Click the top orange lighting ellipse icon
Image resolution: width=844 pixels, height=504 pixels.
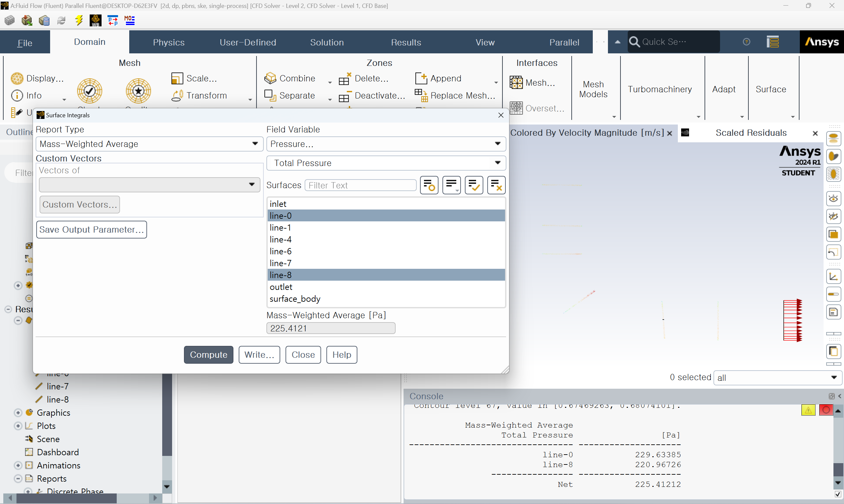[833, 139]
